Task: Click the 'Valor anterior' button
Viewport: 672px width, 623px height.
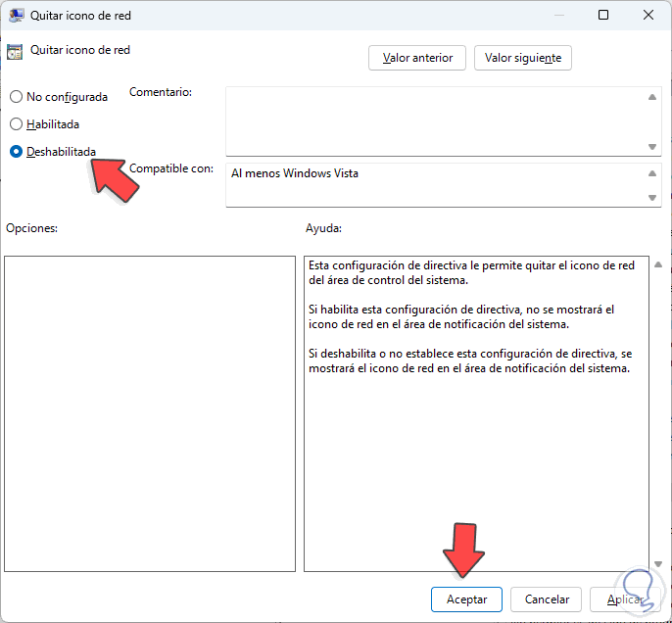Action: pyautogui.click(x=417, y=58)
